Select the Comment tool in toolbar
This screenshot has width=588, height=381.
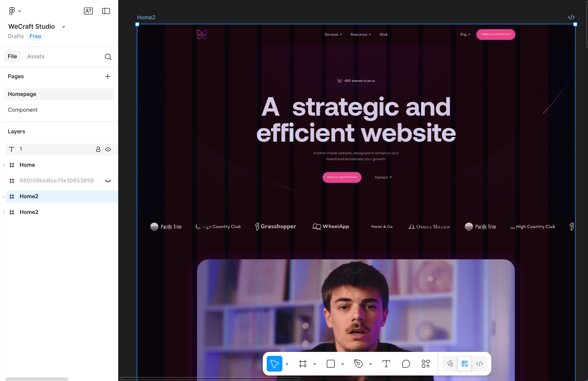click(406, 364)
